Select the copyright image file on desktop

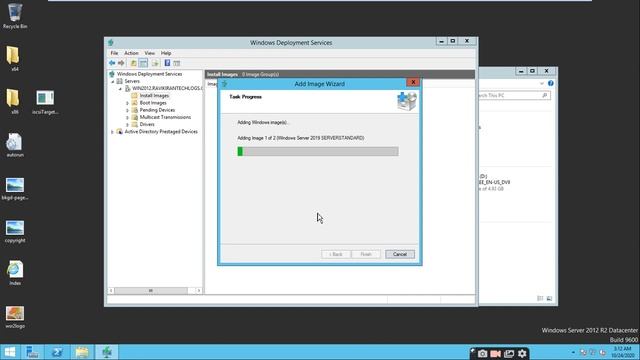pyautogui.click(x=15, y=231)
